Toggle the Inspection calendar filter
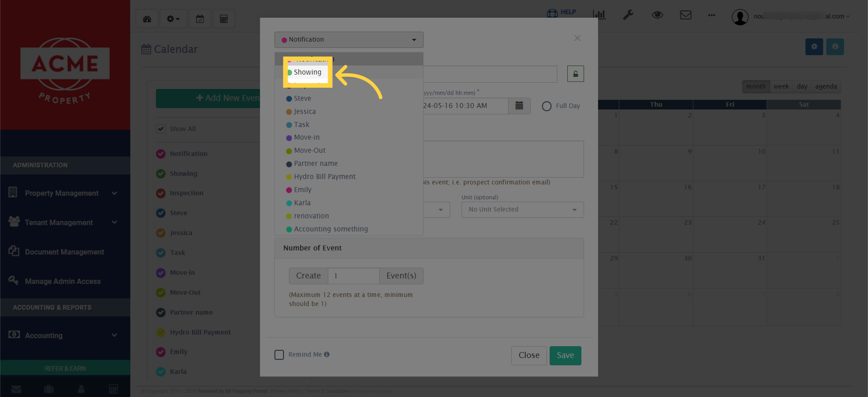Viewport: 868px width, 397px height. pos(161,194)
